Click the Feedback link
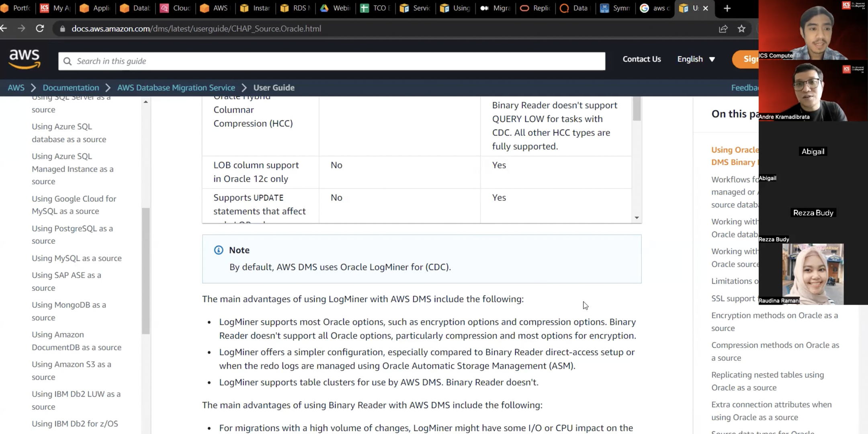The image size is (868, 434). coord(745,88)
